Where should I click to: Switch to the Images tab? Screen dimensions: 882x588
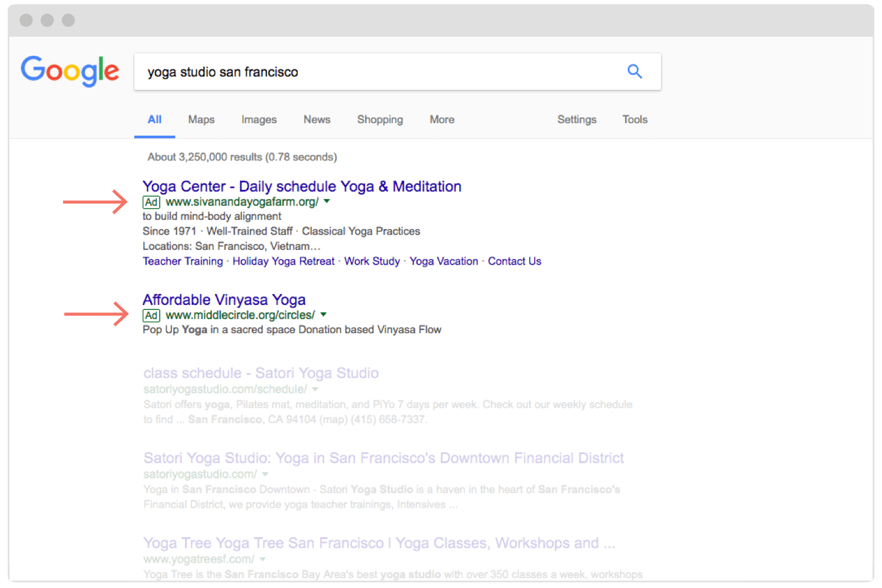click(x=259, y=119)
